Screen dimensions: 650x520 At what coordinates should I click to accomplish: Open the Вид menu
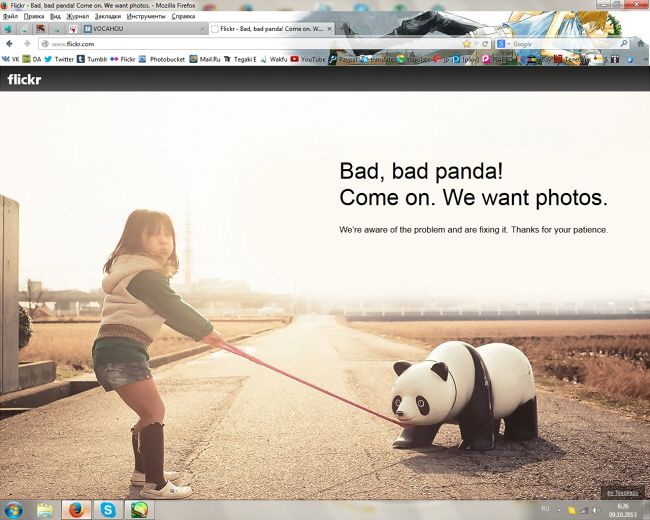tap(55, 16)
